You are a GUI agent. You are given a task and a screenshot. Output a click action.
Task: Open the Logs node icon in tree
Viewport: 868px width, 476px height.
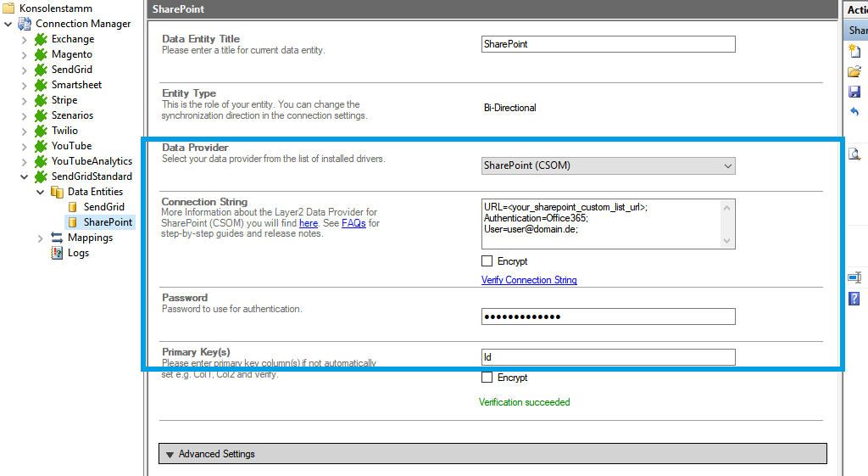pos(58,253)
